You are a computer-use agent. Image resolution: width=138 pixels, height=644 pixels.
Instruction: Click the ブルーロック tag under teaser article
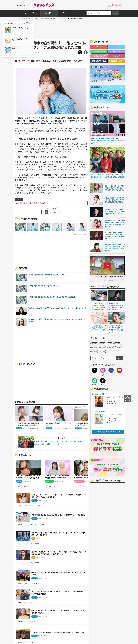point(21,544)
